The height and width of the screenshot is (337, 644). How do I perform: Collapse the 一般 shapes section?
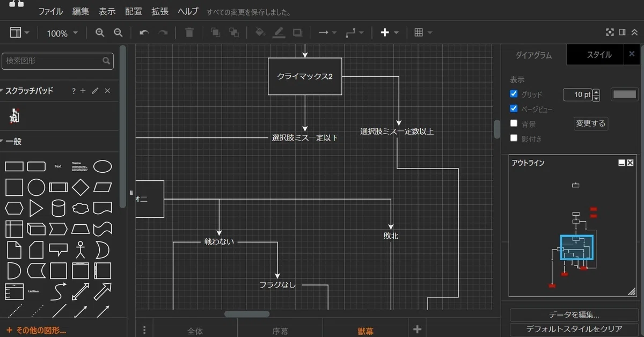click(x=12, y=142)
